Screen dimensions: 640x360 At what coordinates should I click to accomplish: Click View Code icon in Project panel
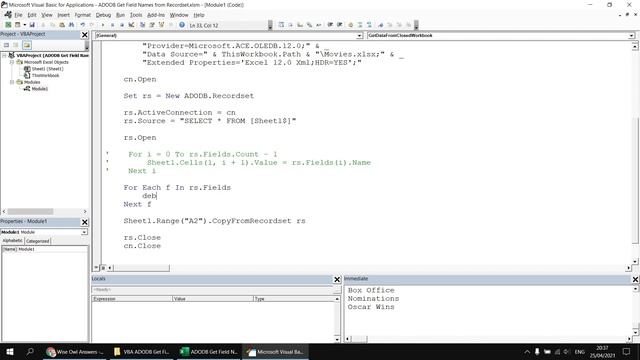point(7,45)
